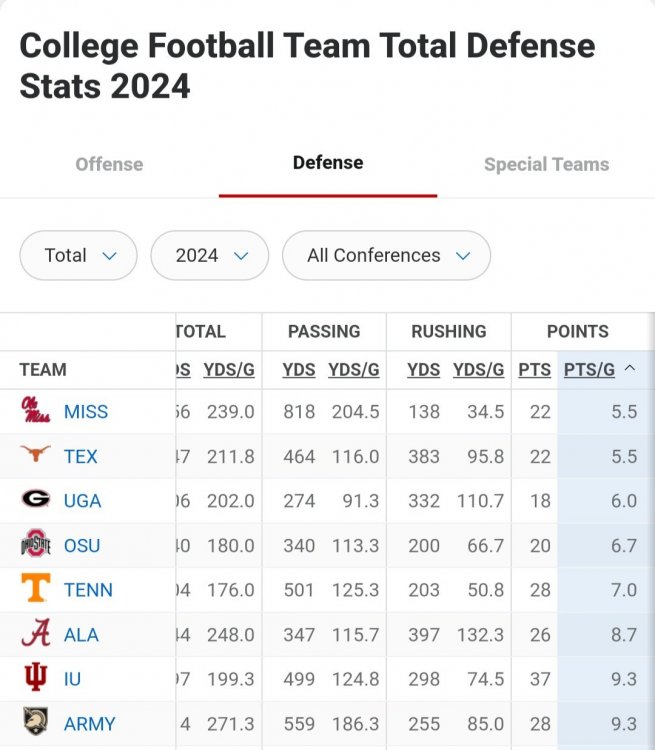
Task: Click the Texas Longhorns logo
Action: [35, 456]
